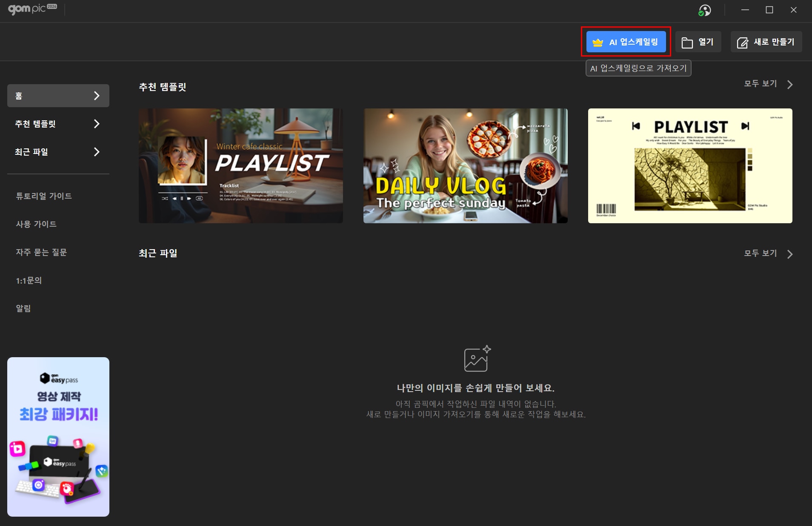Click 모두 보기 for 최근 파일
Screen dimensions: 812x526
click(761, 253)
